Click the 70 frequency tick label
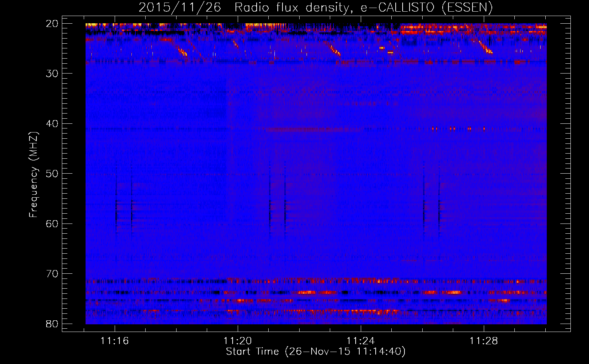Screen dimensions: 589x364 point(52,274)
